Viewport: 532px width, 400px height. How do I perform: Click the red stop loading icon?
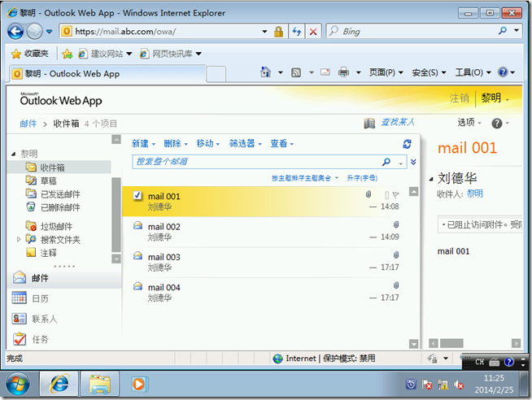[x=313, y=32]
